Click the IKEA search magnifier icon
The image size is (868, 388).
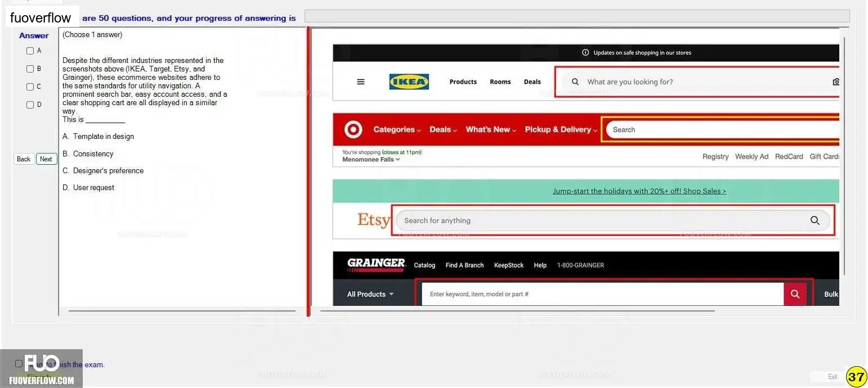click(x=575, y=82)
